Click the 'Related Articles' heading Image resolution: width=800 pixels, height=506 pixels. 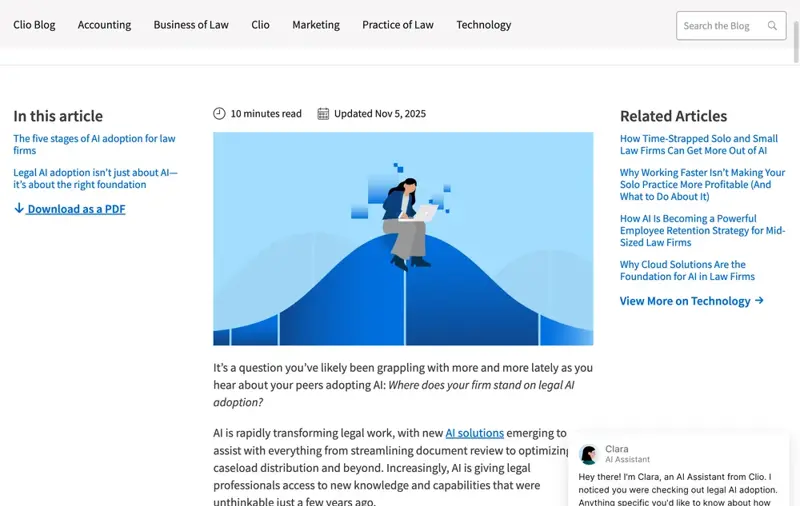pyautogui.click(x=673, y=116)
